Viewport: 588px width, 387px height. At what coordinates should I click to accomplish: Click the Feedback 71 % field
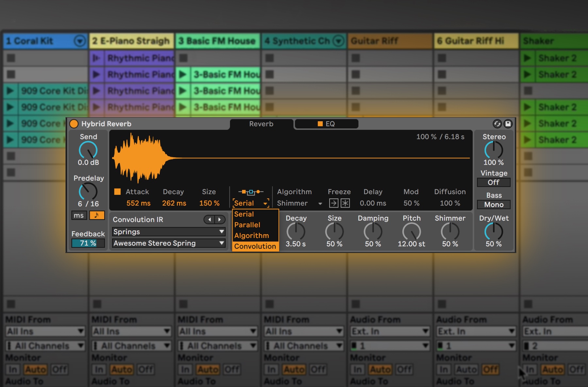click(88, 243)
